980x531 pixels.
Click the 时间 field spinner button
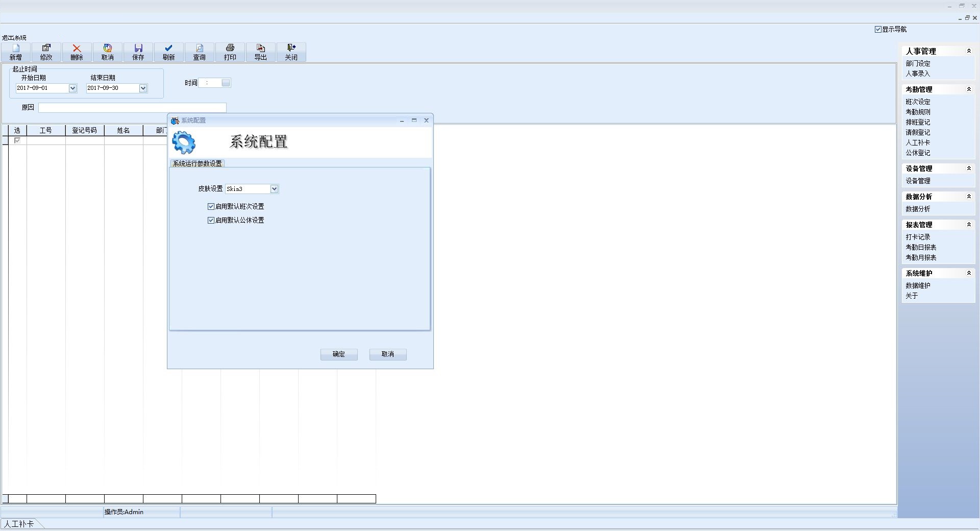click(x=226, y=83)
